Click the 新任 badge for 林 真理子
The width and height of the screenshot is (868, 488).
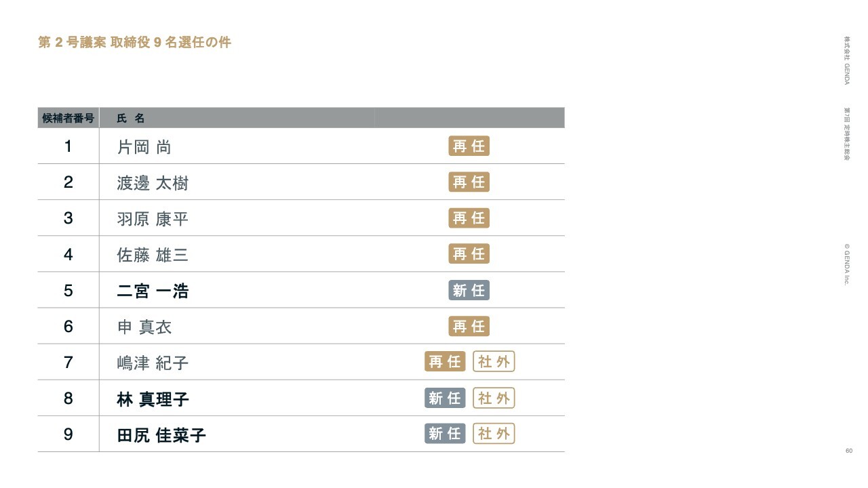click(445, 398)
